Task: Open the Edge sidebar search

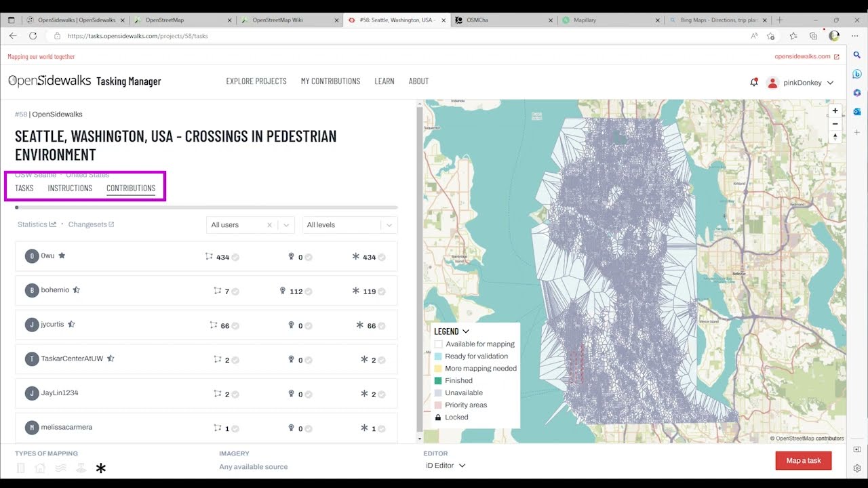Action: pyautogui.click(x=857, y=55)
